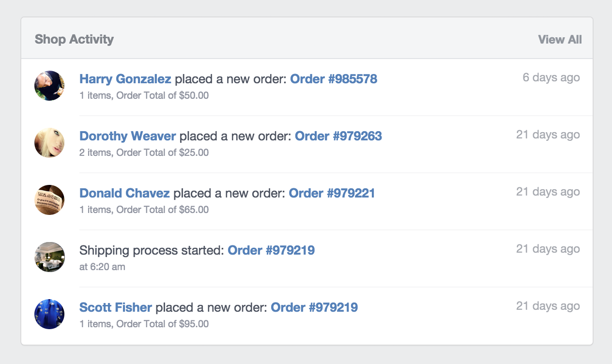Open the View All link
This screenshot has height=364, width=612.
[x=560, y=40]
